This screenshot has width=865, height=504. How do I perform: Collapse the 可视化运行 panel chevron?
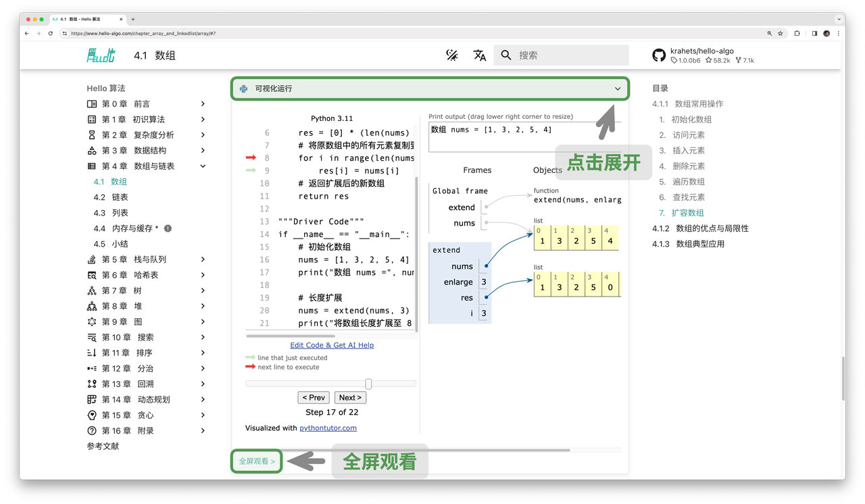(617, 89)
